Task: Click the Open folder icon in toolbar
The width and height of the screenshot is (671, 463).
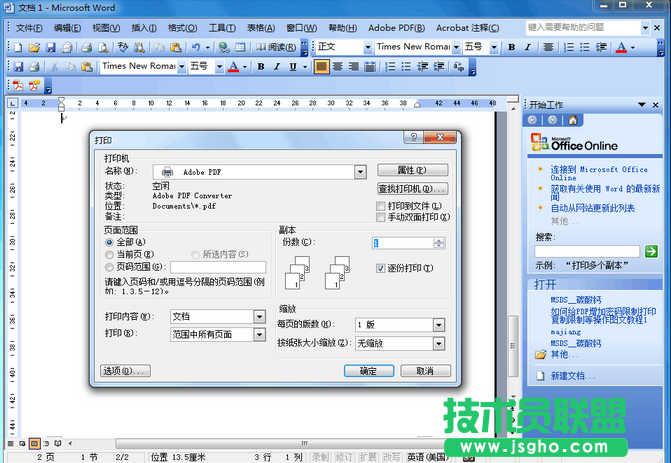Action: [34, 47]
